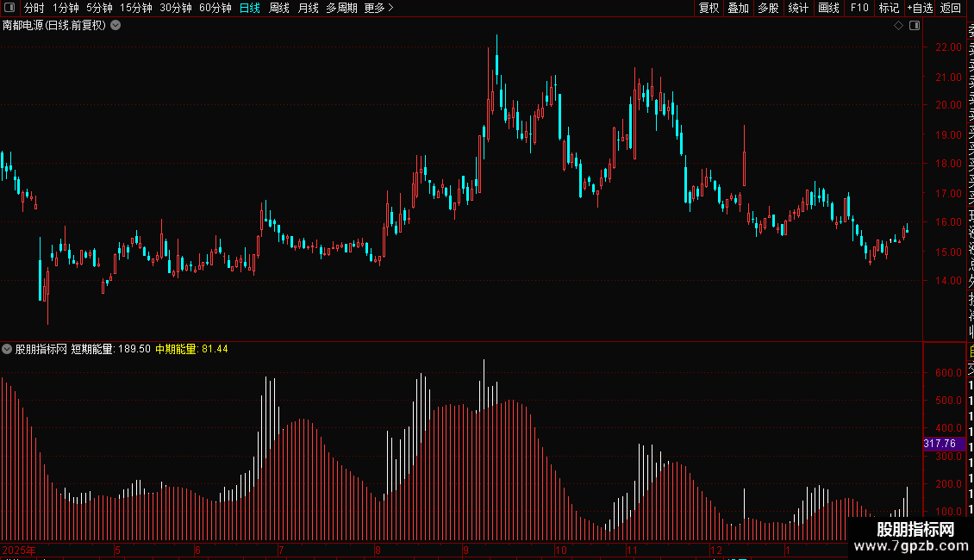Click the 返回 back button

pos(951,8)
